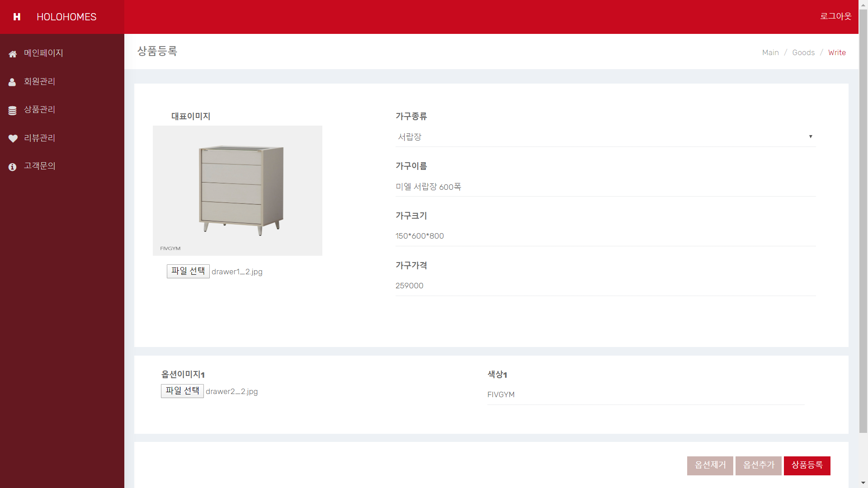
Task: Click 로그아웃 in the top bar
Action: point(835,16)
